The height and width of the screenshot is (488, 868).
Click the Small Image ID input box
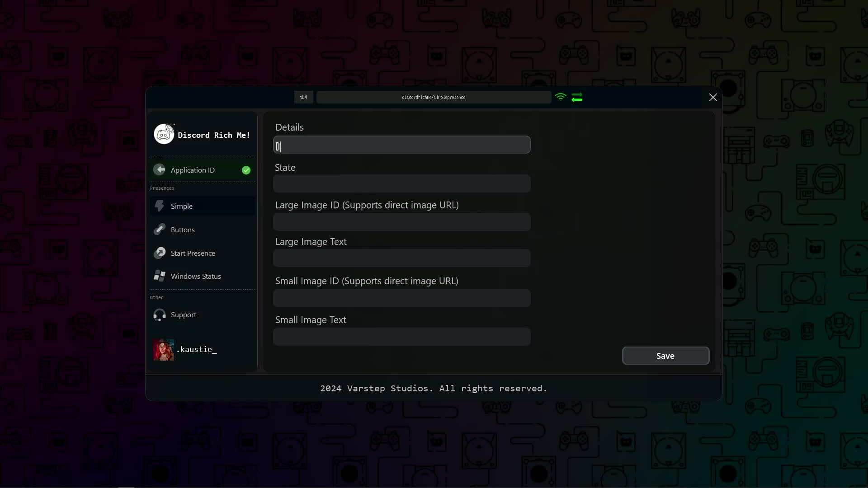pyautogui.click(x=401, y=298)
